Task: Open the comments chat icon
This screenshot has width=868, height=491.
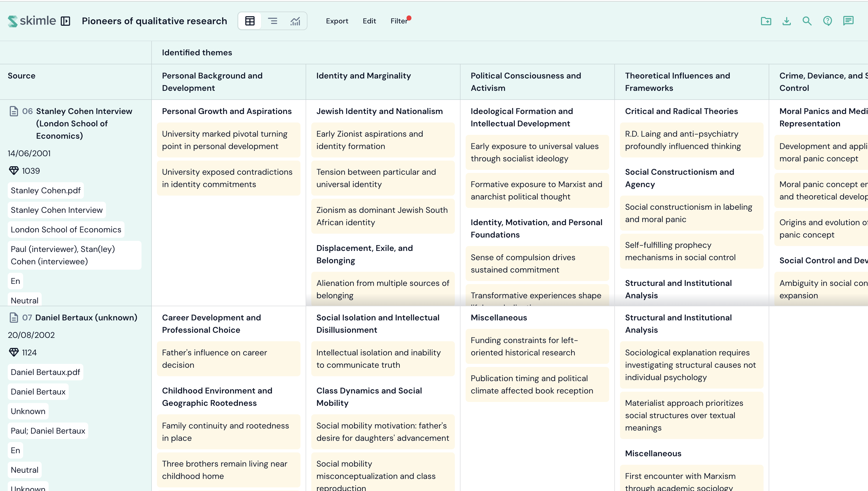Action: tap(848, 21)
